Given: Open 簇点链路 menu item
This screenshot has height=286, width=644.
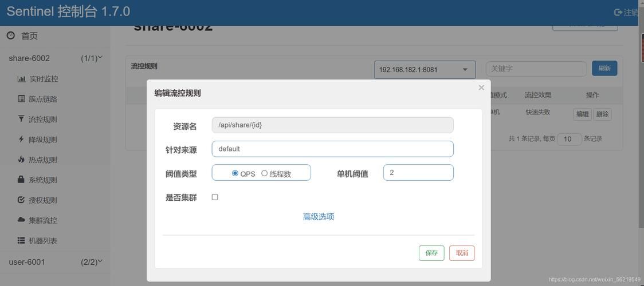Looking at the screenshot, I should point(43,99).
